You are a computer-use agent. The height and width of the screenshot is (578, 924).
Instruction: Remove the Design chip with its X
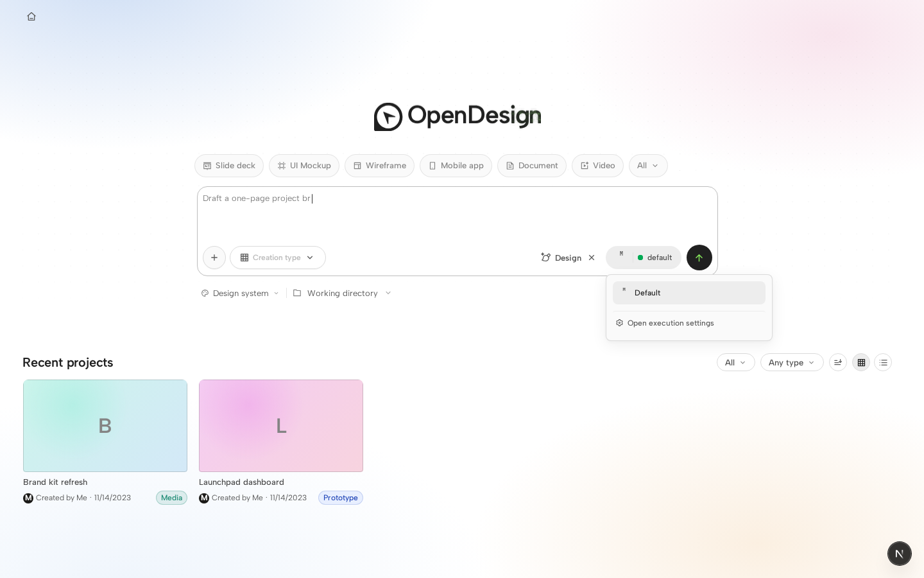click(x=592, y=258)
